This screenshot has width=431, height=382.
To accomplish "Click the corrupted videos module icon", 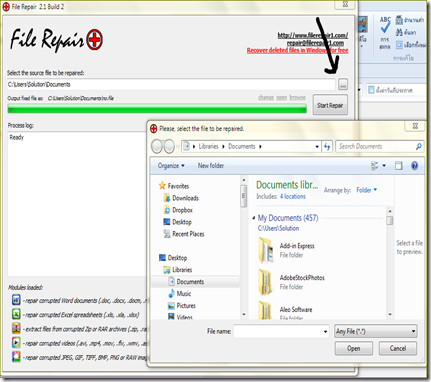I will tap(16, 343).
